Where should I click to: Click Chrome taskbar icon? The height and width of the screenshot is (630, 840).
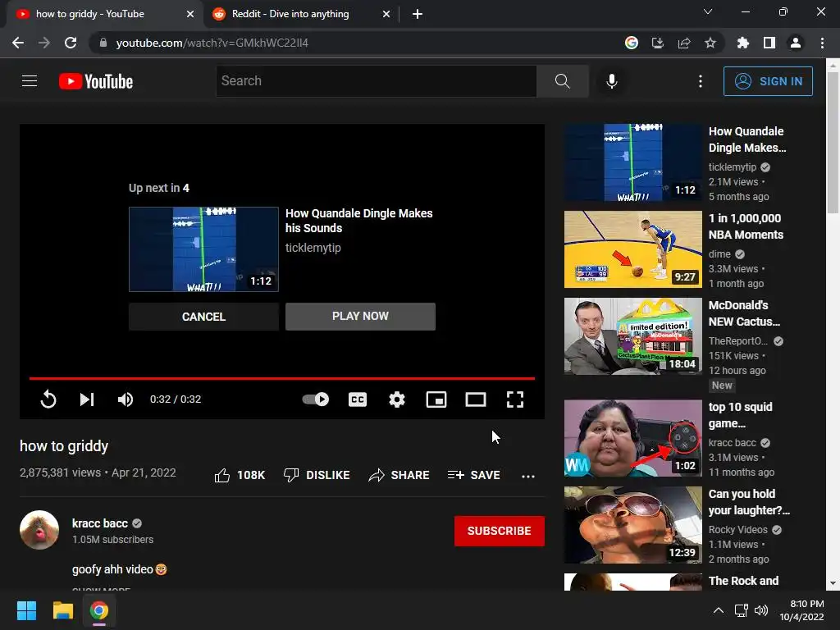tap(98, 610)
